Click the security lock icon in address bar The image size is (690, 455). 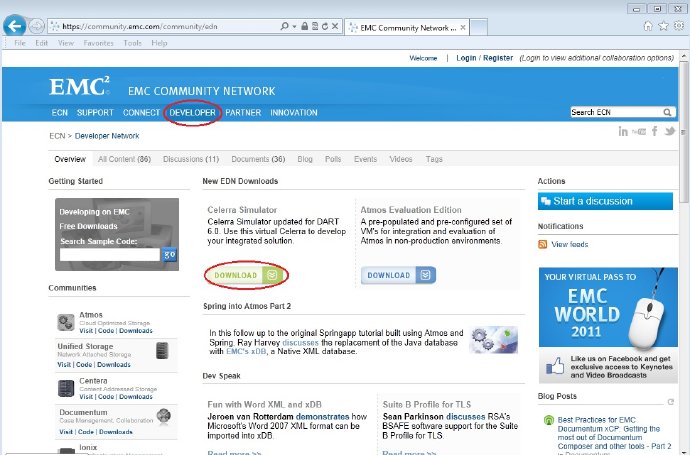305,26
